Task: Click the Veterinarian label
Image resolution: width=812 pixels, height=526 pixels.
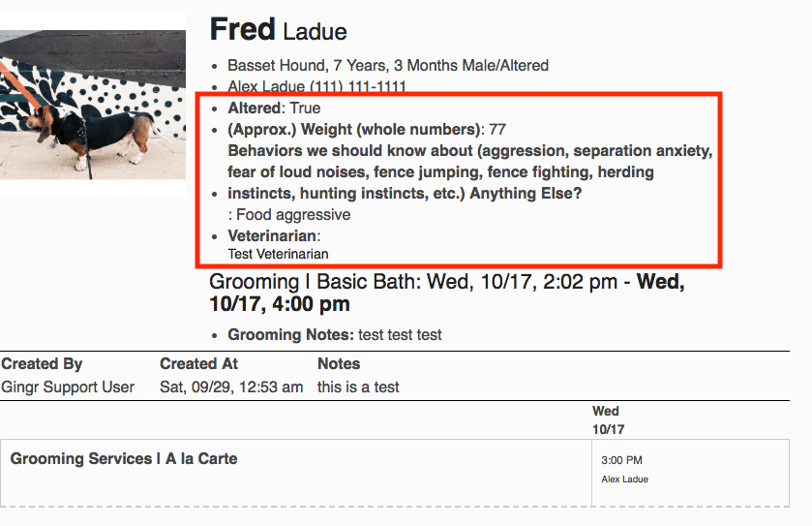Action: pyautogui.click(x=272, y=235)
